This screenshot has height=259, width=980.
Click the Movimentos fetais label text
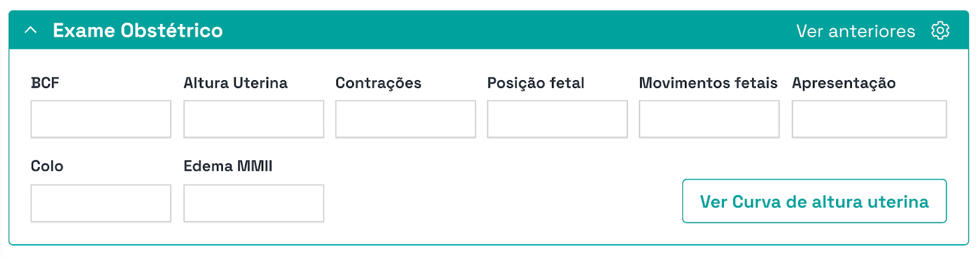click(708, 83)
